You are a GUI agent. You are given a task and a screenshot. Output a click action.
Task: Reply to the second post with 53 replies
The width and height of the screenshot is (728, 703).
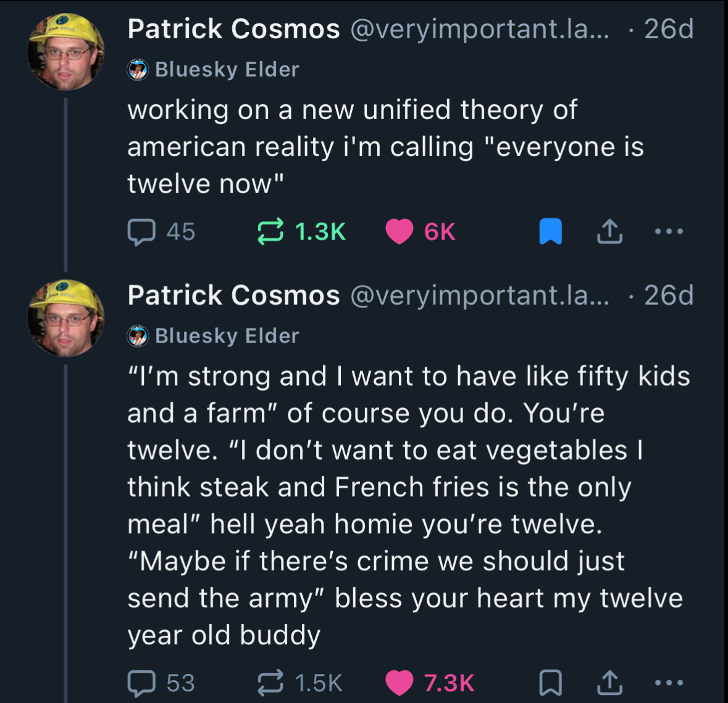pos(141,683)
